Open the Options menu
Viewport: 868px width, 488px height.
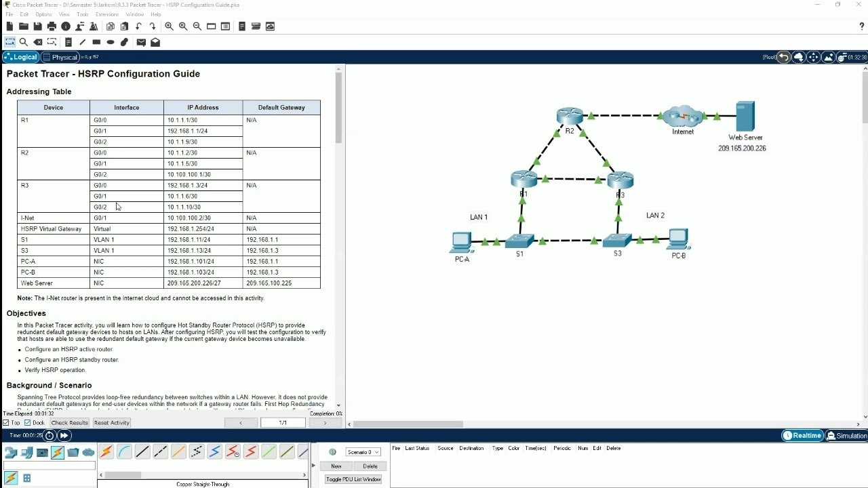pos(43,14)
